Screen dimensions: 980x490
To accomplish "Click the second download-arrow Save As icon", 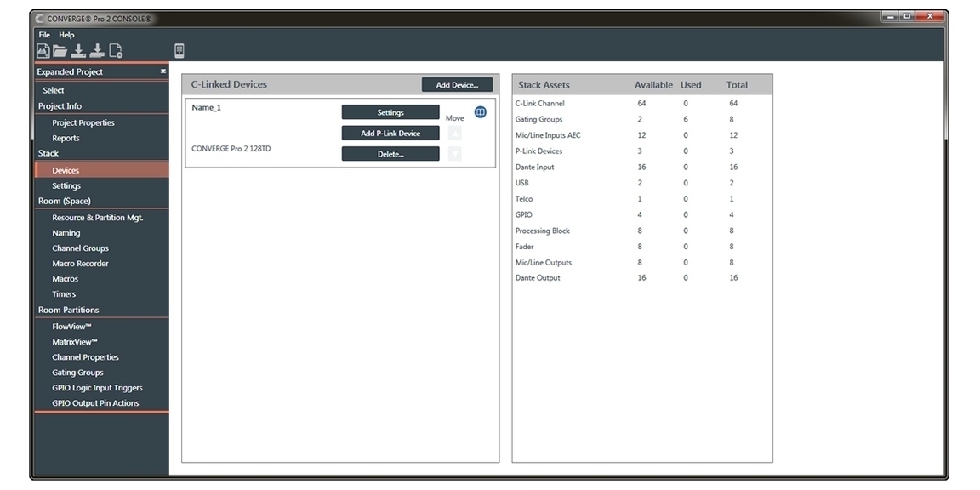I will [x=97, y=51].
